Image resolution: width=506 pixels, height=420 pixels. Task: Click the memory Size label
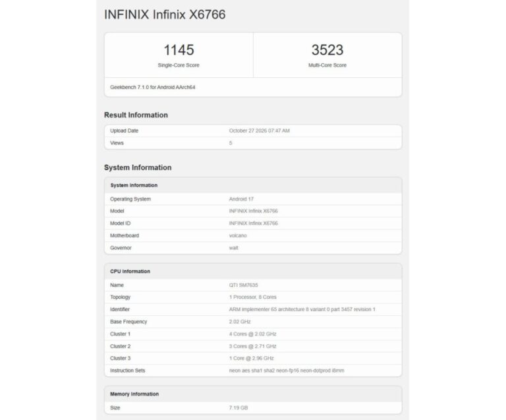[115, 408]
